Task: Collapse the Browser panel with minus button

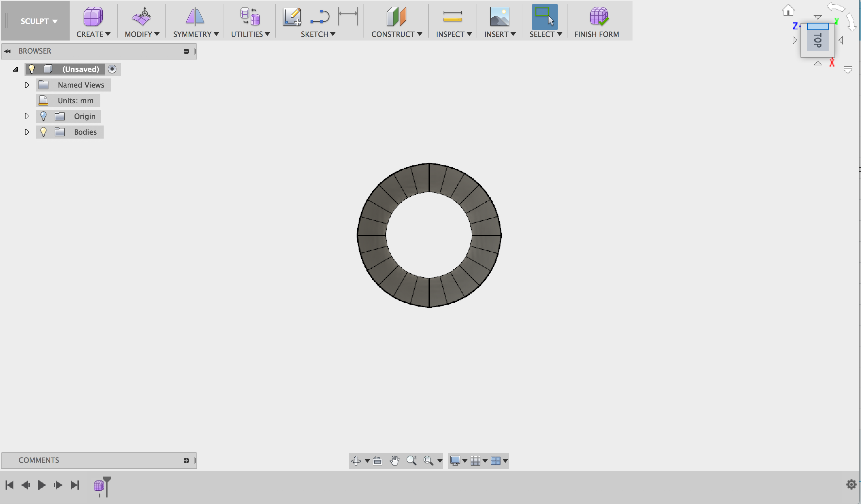Action: click(x=186, y=51)
